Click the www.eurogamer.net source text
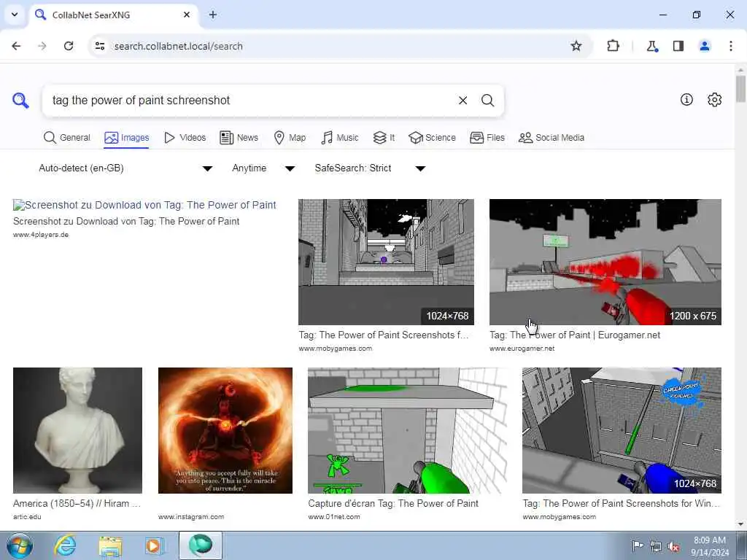Image resolution: width=747 pixels, height=560 pixels. click(522, 349)
